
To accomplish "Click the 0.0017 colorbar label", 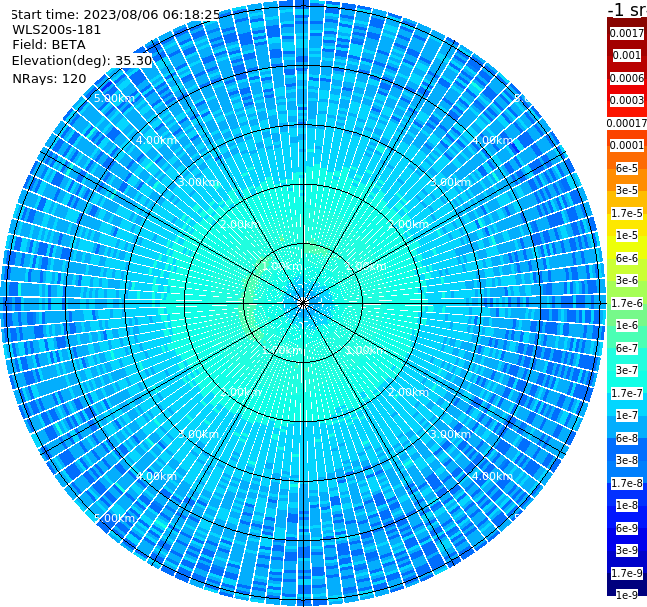I will 627,33.
